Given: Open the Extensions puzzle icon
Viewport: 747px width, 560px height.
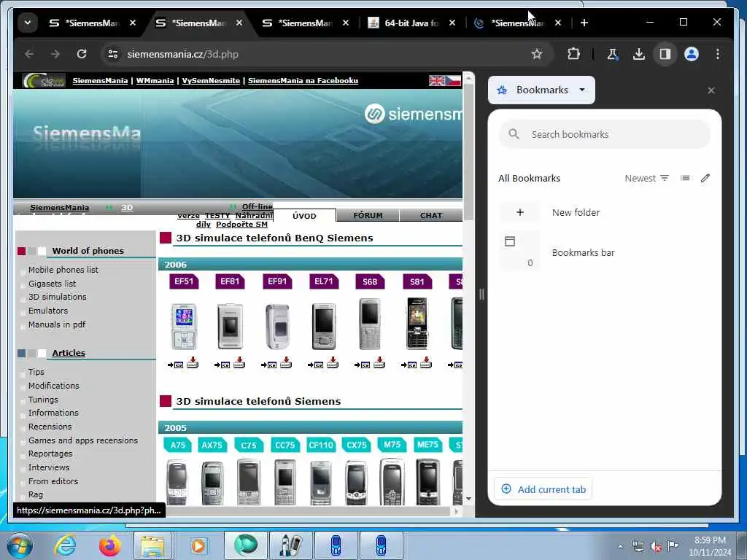Looking at the screenshot, I should tap(573, 54).
